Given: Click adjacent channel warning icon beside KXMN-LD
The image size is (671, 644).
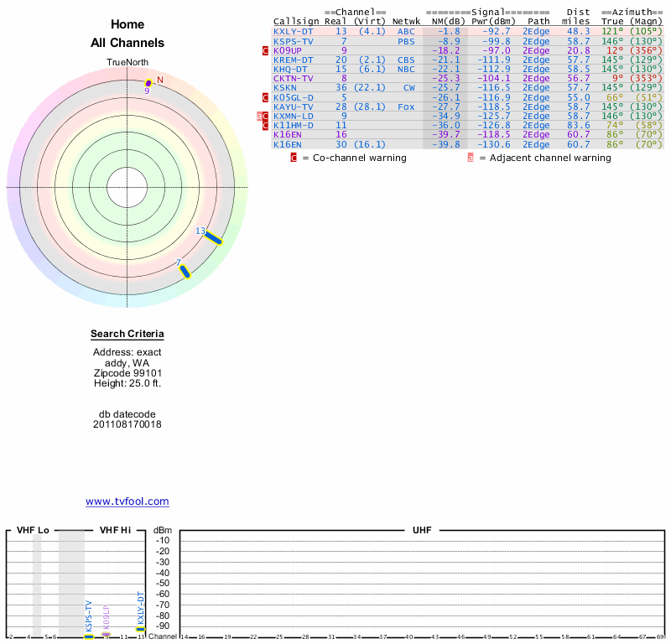Looking at the screenshot, I should pyautogui.click(x=260, y=116).
